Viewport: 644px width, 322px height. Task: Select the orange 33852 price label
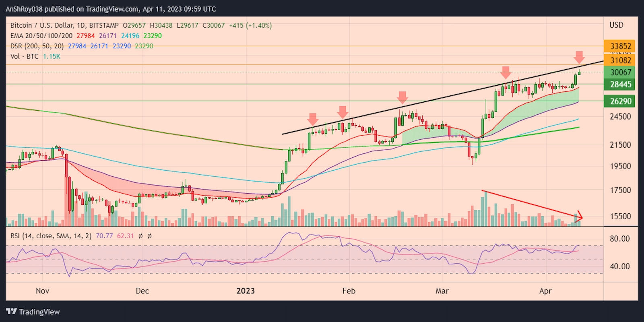pos(620,46)
